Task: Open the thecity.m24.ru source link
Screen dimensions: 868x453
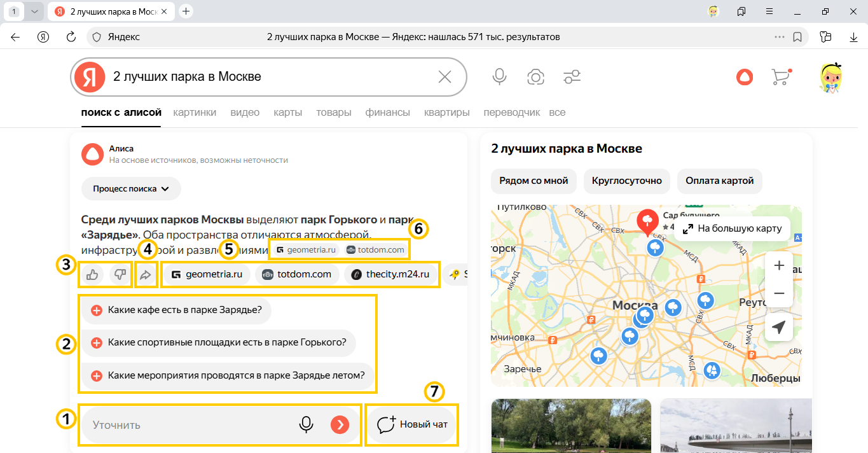Action: tap(391, 275)
